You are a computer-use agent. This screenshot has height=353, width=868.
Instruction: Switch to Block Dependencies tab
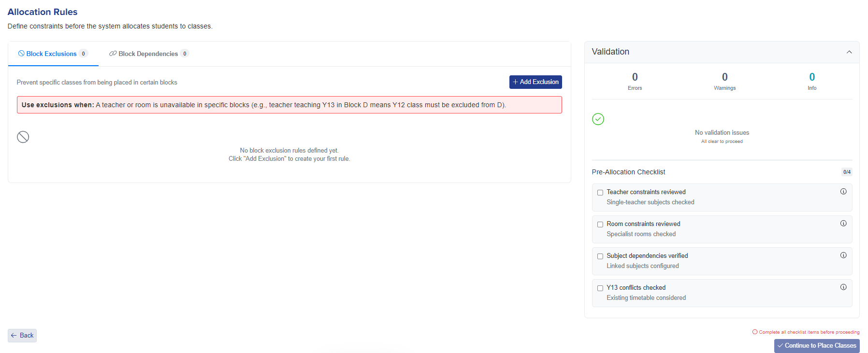click(x=148, y=54)
